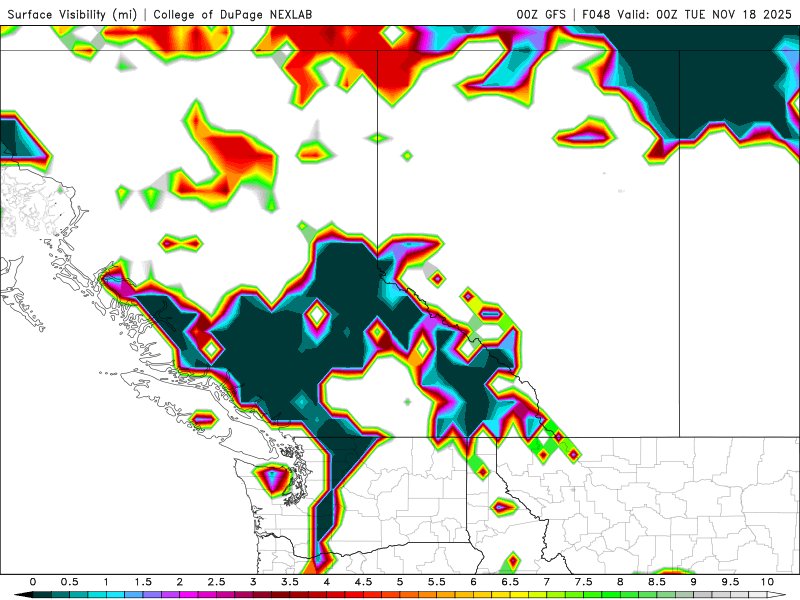Screen dimensions: 800x600
Task: Click the "3" legend scale label
Action: point(253,582)
